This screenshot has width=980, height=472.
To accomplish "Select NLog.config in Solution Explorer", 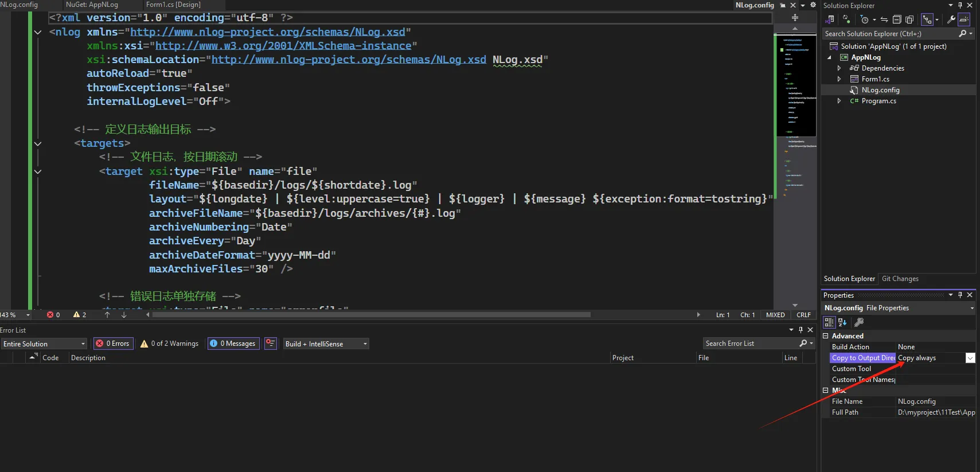I will tap(880, 90).
